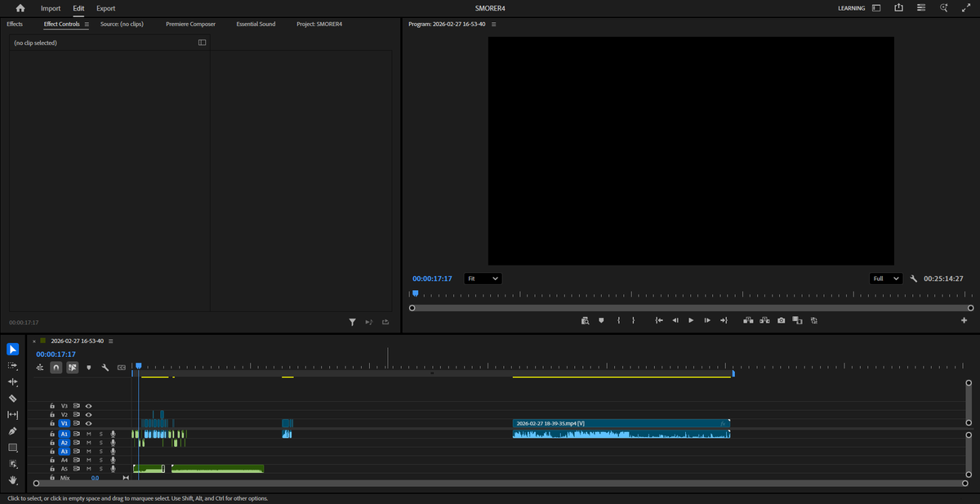Open the Program monitor panel menu
This screenshot has width=980, height=504.
pyautogui.click(x=493, y=25)
